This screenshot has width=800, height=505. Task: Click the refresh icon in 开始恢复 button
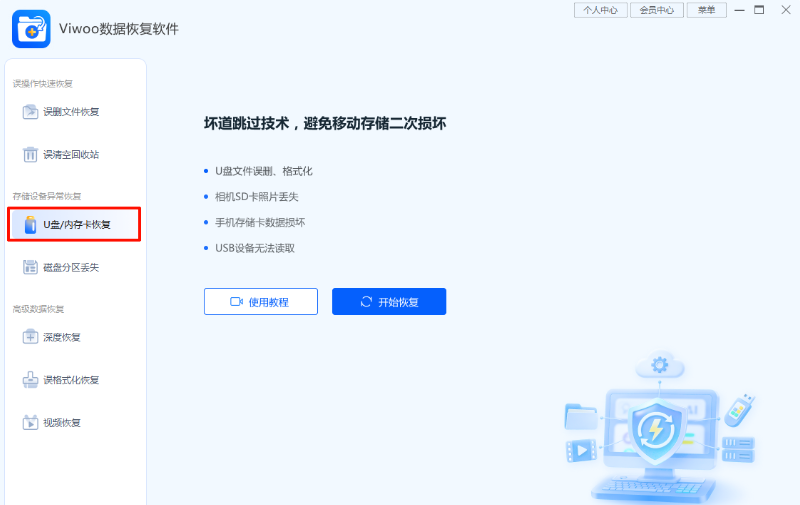pyautogui.click(x=366, y=301)
